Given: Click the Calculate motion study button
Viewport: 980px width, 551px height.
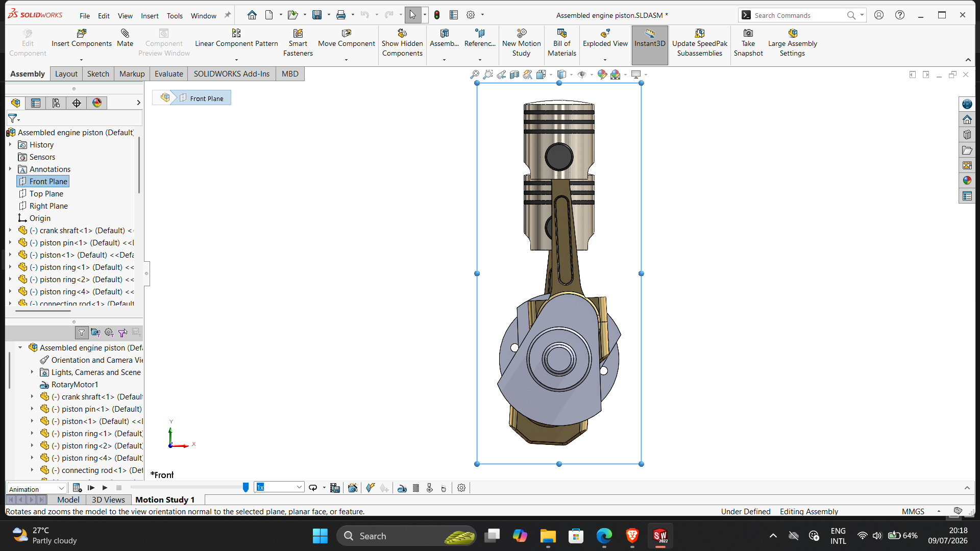Looking at the screenshot, I should pyautogui.click(x=77, y=488).
